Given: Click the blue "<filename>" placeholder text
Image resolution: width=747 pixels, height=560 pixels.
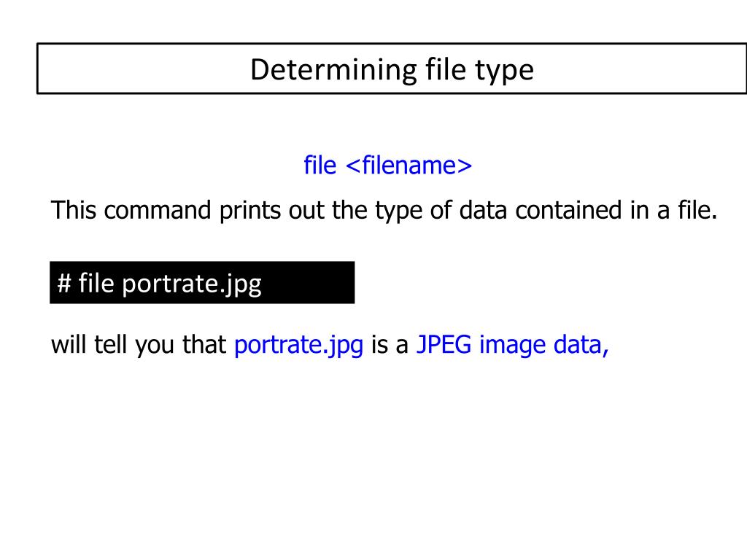Looking at the screenshot, I should pyautogui.click(x=409, y=166).
